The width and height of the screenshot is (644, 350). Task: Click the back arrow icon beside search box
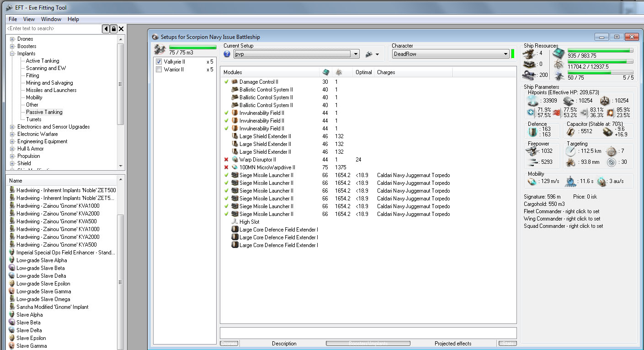[106, 29]
